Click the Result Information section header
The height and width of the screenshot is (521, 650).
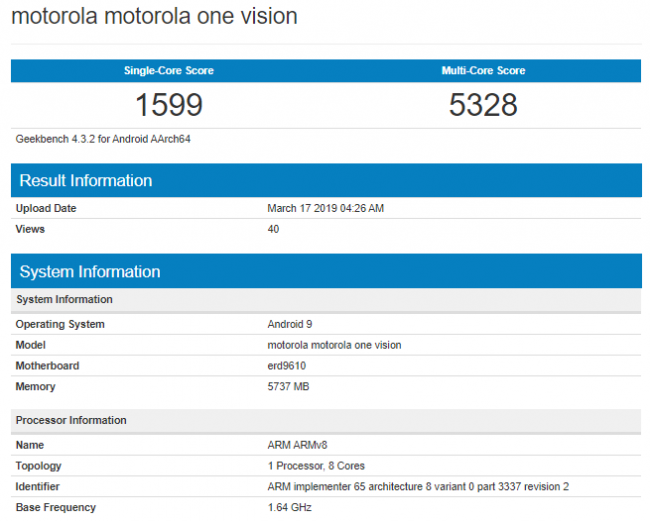pos(85,181)
